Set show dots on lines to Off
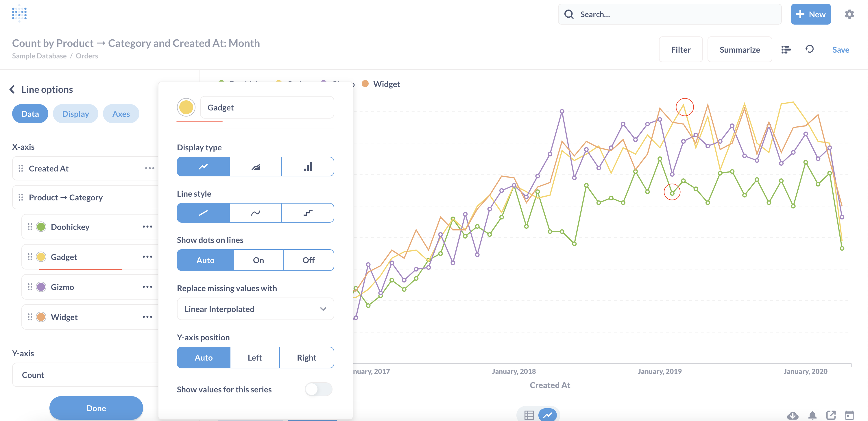Screen dimensions: 868x421 (308, 260)
